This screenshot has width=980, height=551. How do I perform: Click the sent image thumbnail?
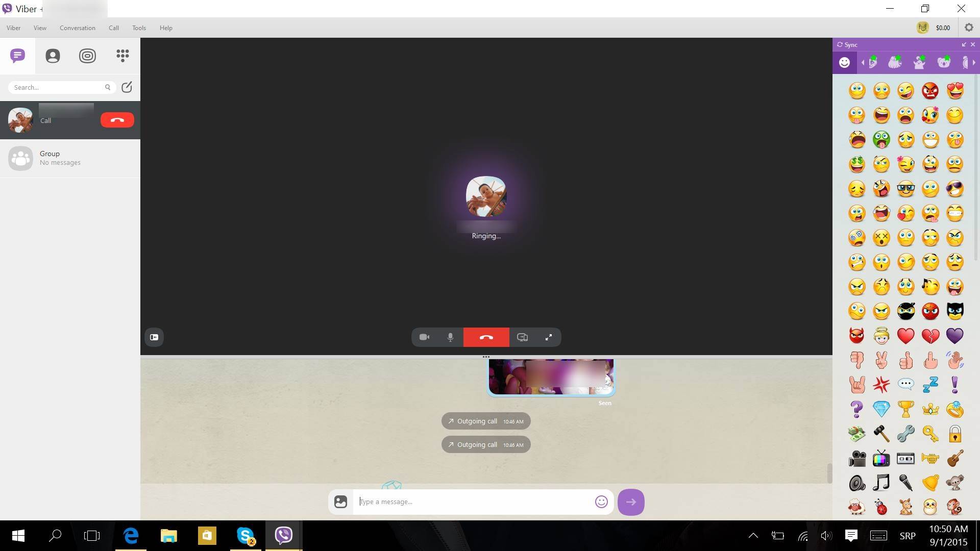[551, 375]
